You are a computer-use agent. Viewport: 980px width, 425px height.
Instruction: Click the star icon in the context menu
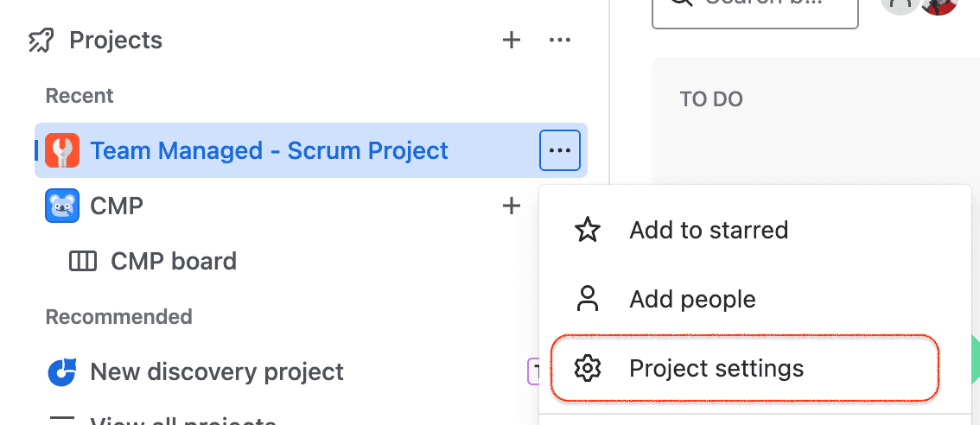[588, 230]
